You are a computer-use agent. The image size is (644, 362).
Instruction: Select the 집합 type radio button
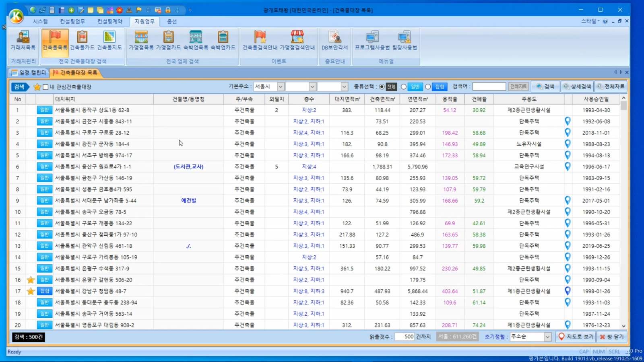click(428, 87)
